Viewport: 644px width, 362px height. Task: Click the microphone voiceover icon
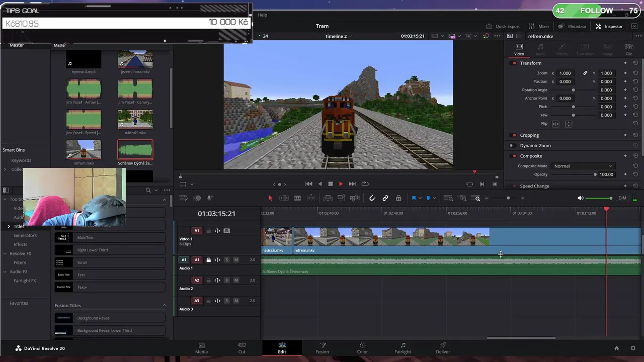[210, 198]
